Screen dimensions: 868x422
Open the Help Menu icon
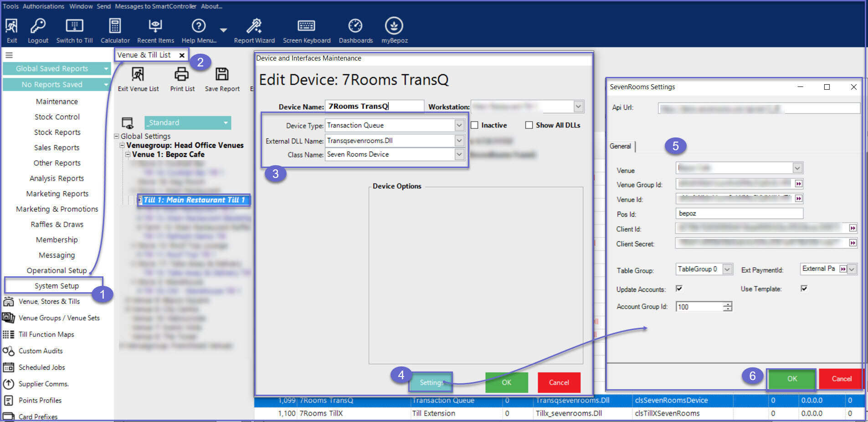199,26
